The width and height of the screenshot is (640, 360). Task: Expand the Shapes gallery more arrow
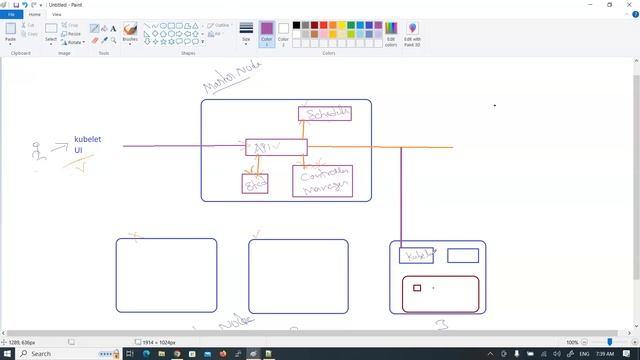[202, 42]
